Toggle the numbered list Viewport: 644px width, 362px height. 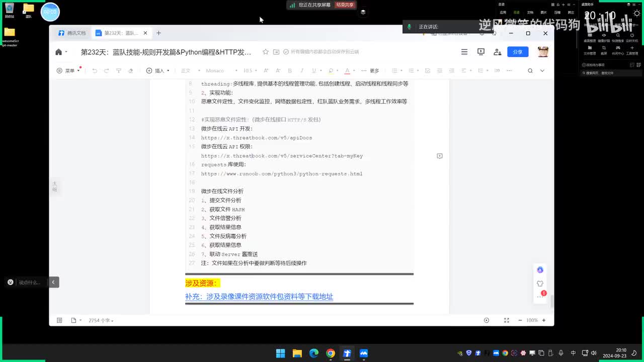point(411,71)
